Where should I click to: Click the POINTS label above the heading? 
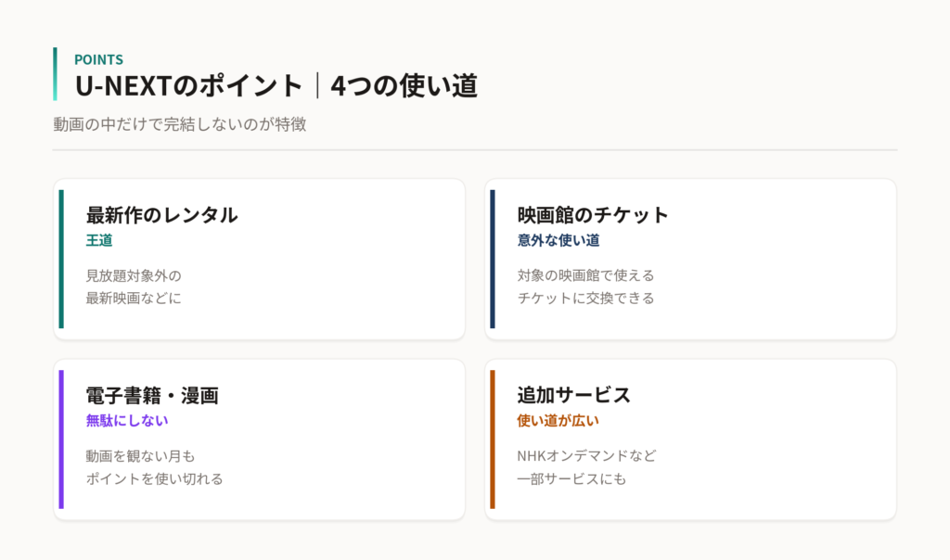point(98,59)
